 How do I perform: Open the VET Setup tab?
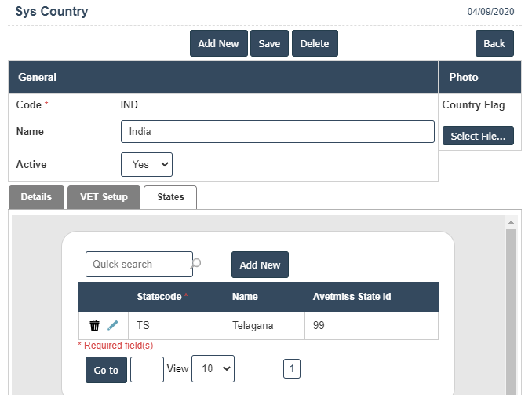(x=104, y=197)
